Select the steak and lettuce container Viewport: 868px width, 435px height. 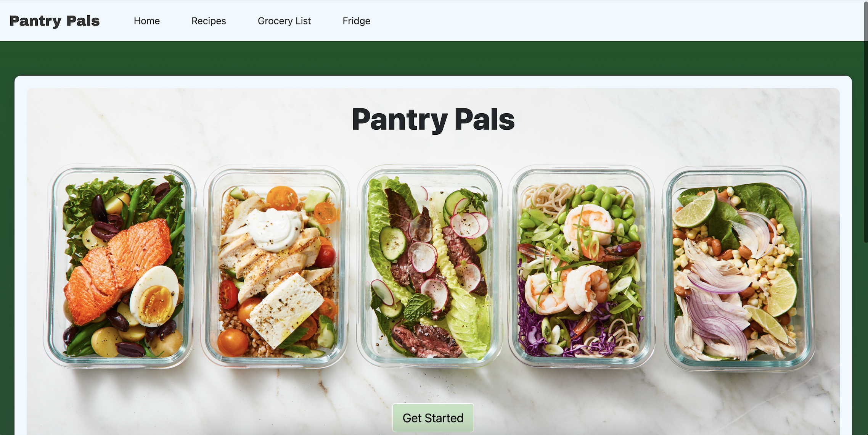pyautogui.click(x=429, y=266)
